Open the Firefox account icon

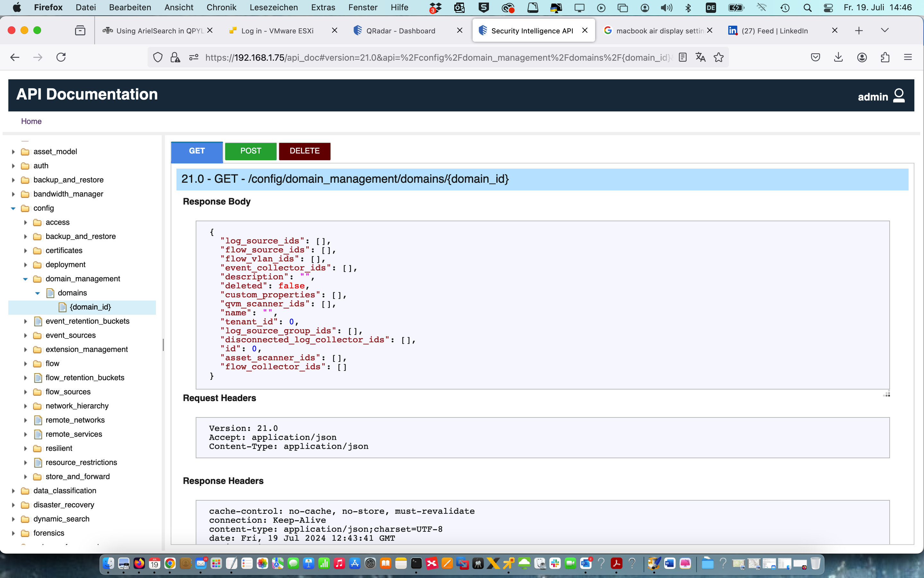(x=862, y=57)
